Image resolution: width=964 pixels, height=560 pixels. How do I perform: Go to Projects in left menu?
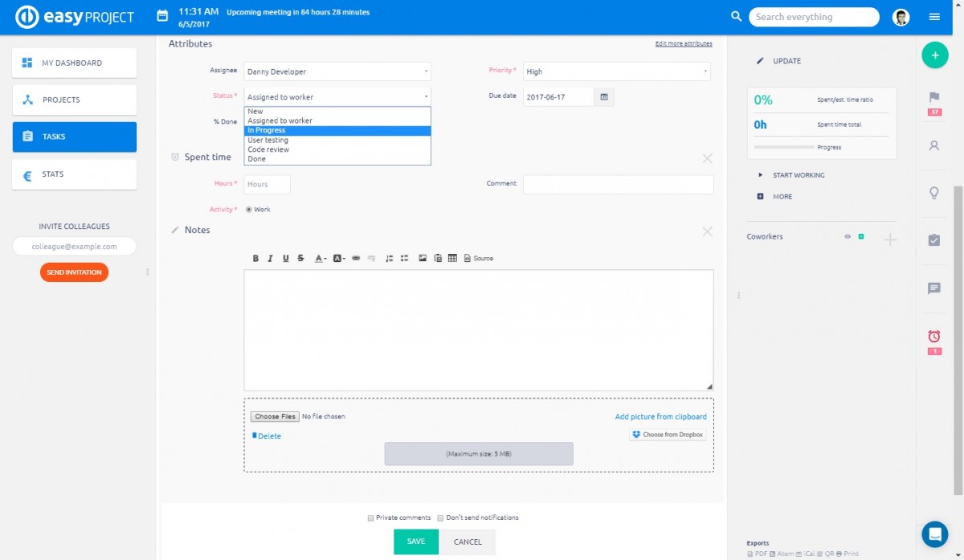[74, 100]
